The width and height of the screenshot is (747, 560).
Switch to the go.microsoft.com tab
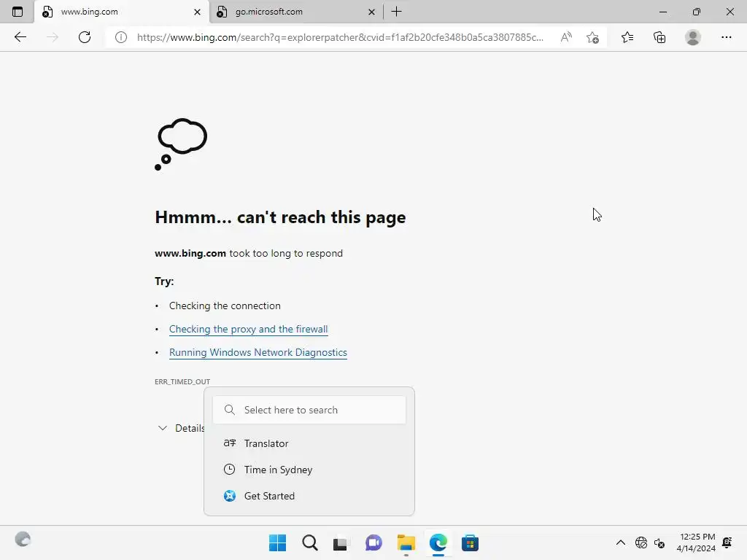click(x=296, y=12)
